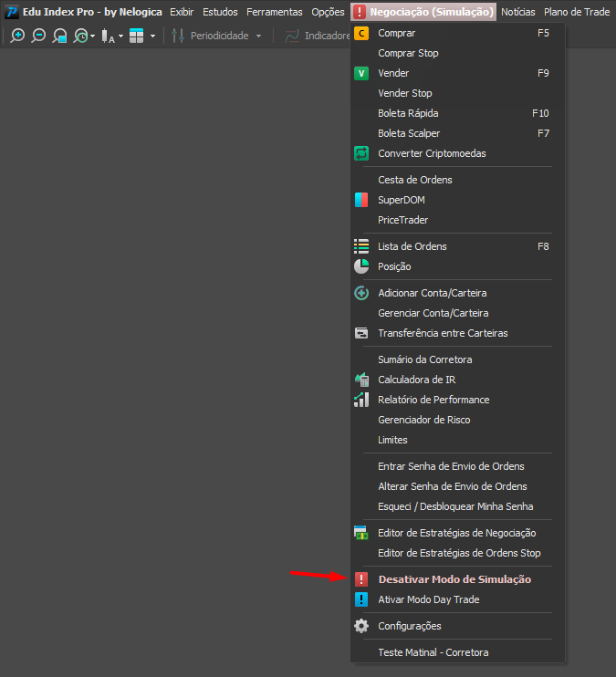Open Editor de Estratégias de Ordens Stop
The image size is (616, 677).
(457, 553)
